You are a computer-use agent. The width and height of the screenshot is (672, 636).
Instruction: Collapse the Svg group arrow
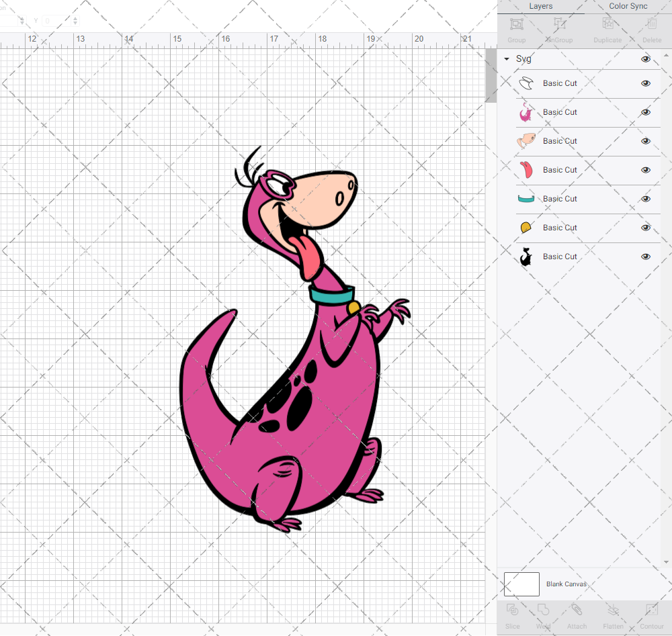(x=507, y=59)
